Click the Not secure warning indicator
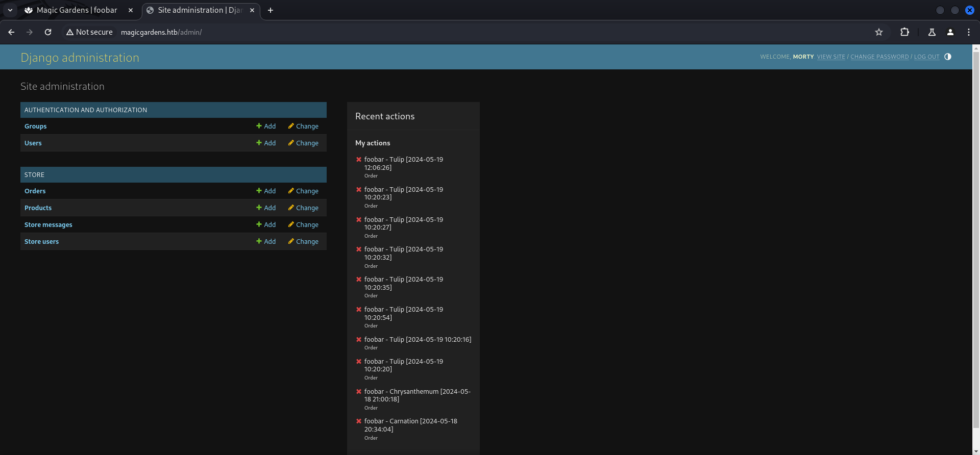The width and height of the screenshot is (980, 455). click(89, 32)
